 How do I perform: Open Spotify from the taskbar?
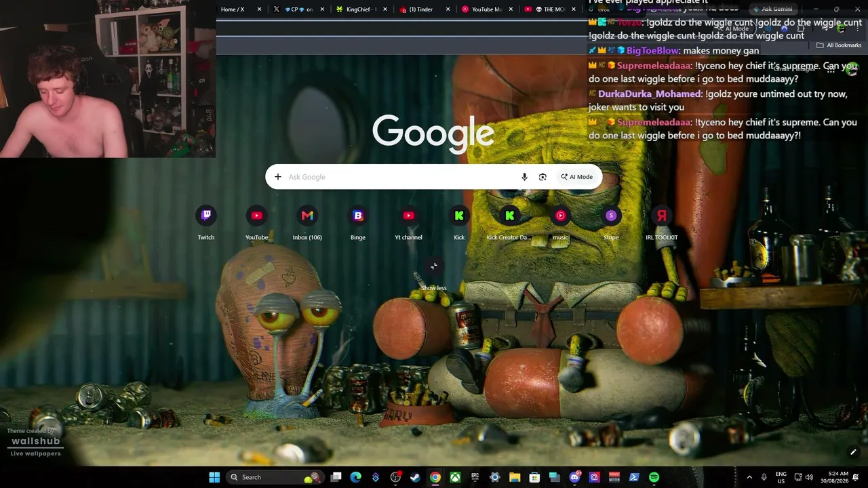pyautogui.click(x=654, y=477)
